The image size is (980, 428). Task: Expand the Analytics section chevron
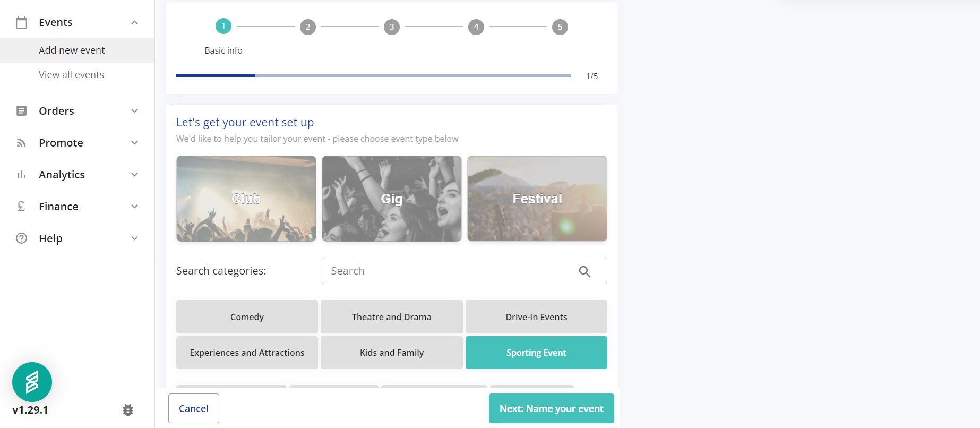[135, 175]
